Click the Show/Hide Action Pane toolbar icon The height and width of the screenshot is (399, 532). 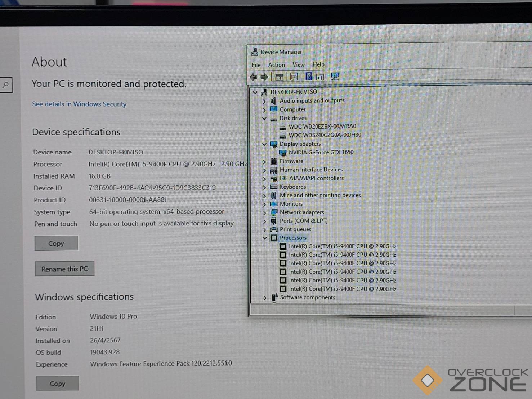tap(320, 77)
